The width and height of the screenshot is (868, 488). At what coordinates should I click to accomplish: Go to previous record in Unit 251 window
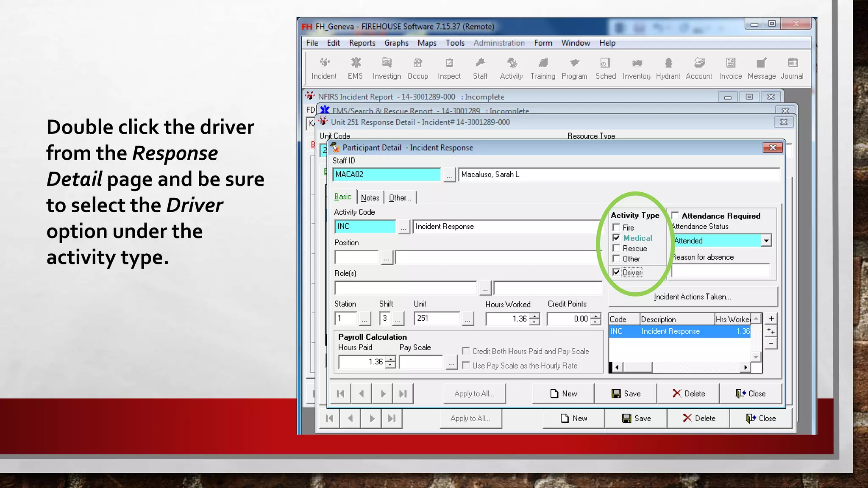[x=350, y=419]
